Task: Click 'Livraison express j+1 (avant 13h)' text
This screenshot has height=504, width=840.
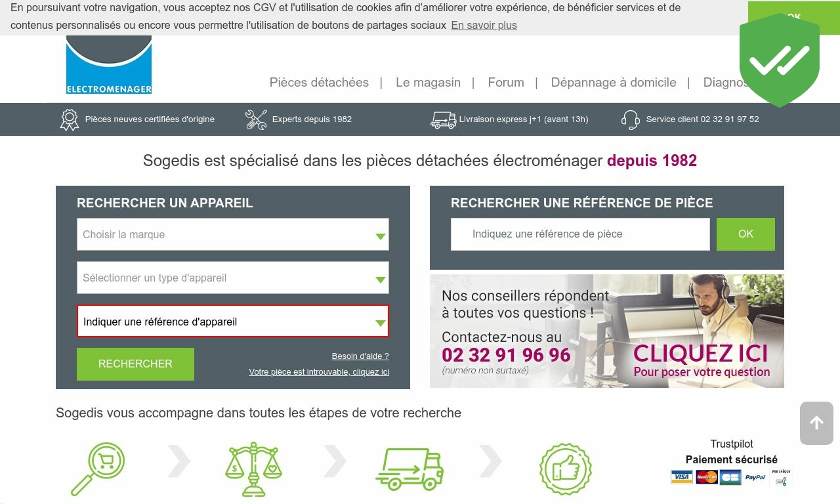Action: click(x=524, y=119)
